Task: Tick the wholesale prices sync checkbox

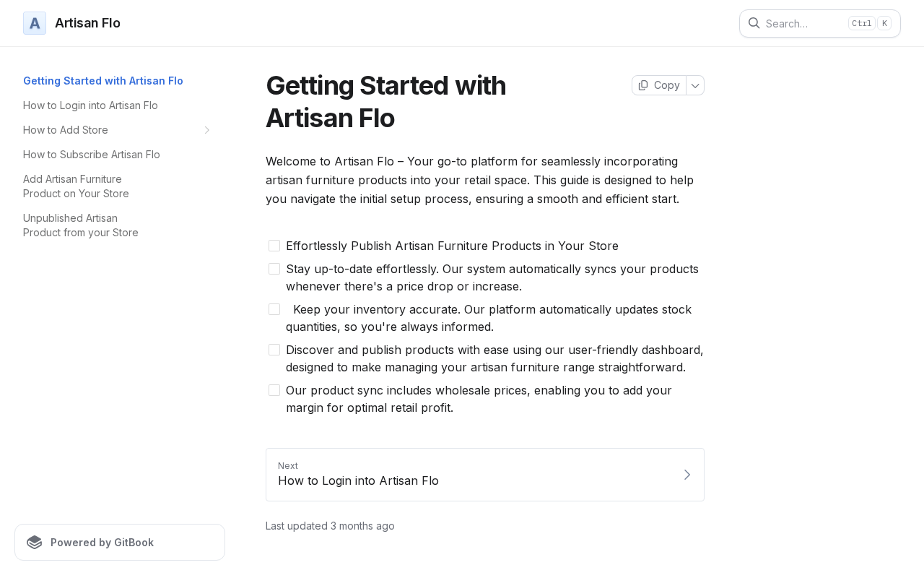Action: pyautogui.click(x=274, y=390)
